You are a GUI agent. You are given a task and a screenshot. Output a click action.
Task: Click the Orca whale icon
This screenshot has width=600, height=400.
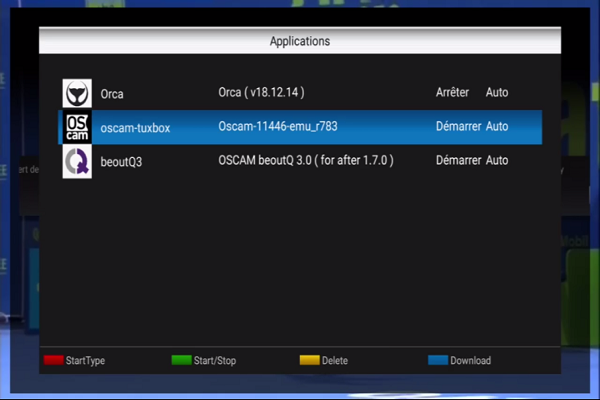77,93
